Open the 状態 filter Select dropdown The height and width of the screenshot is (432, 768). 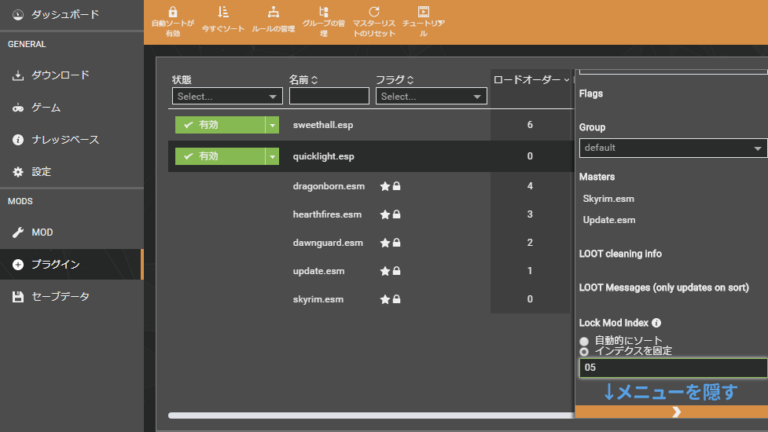pos(227,97)
